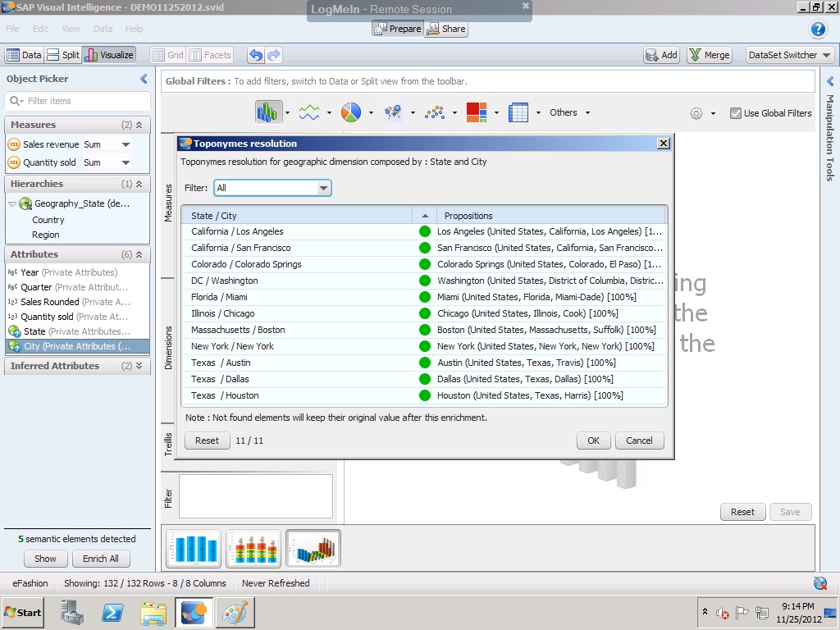Click the status bar globe icon bottom right

point(819,583)
